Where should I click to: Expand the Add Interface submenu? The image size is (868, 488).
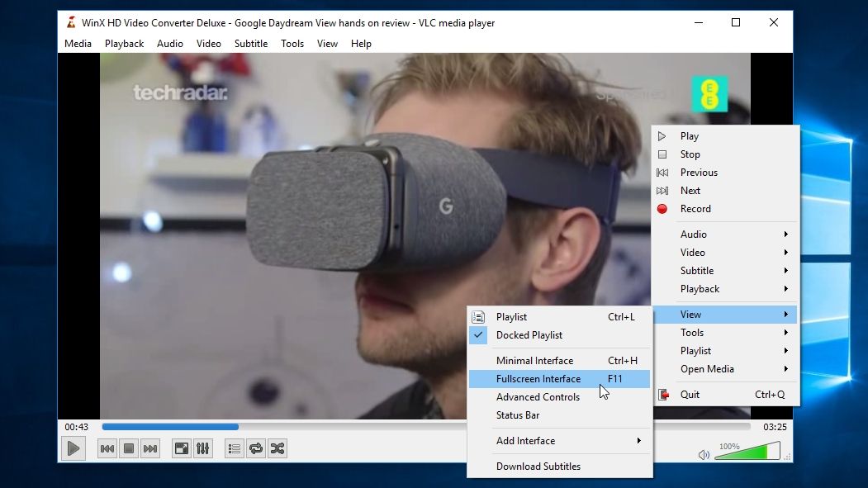525,441
